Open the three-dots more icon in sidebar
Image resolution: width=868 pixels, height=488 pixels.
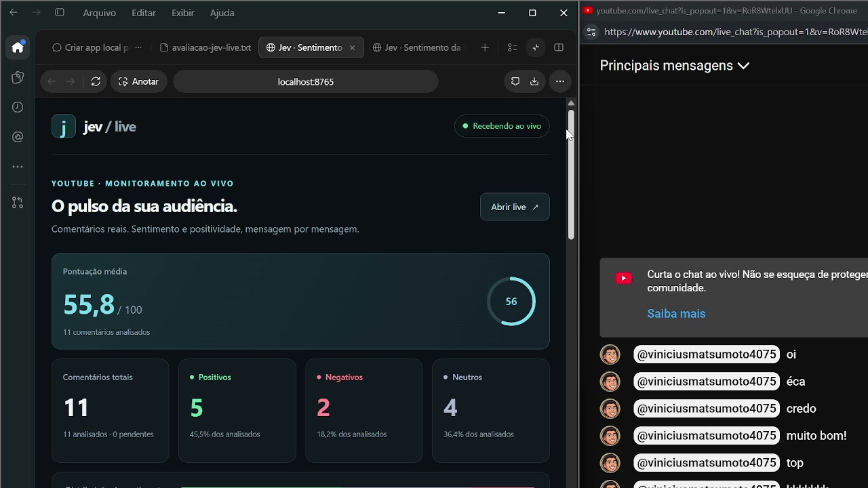point(18,167)
